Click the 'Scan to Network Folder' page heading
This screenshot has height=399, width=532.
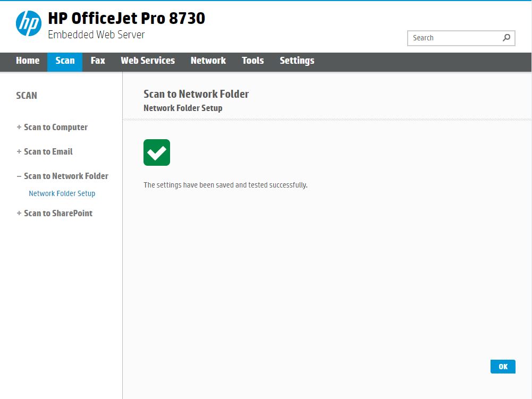coord(196,94)
